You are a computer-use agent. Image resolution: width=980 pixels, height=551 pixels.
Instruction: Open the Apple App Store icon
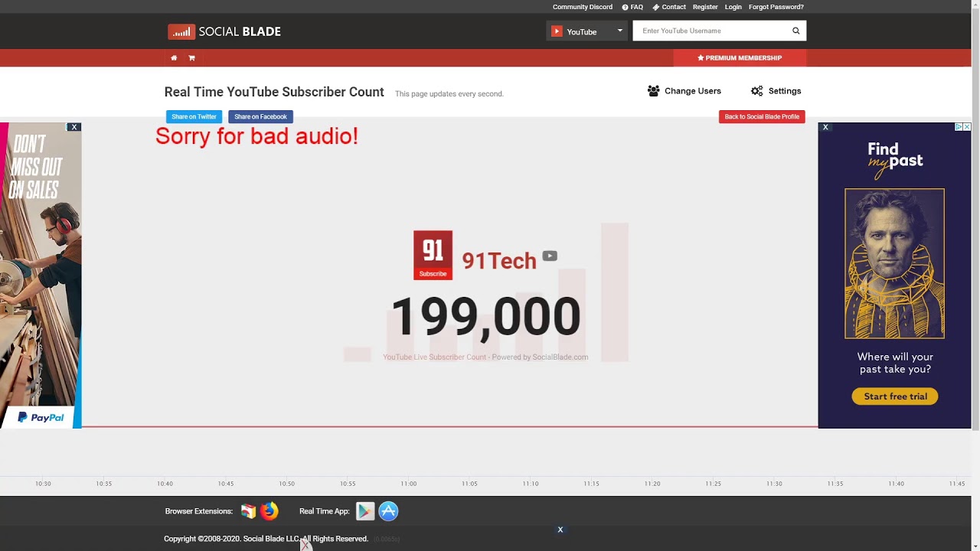click(x=389, y=511)
